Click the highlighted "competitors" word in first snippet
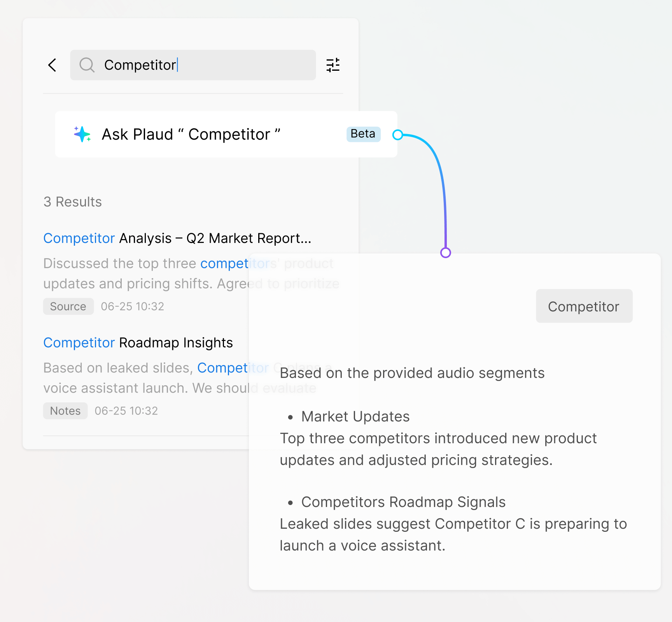Viewport: 672px width, 622px height. click(226, 264)
